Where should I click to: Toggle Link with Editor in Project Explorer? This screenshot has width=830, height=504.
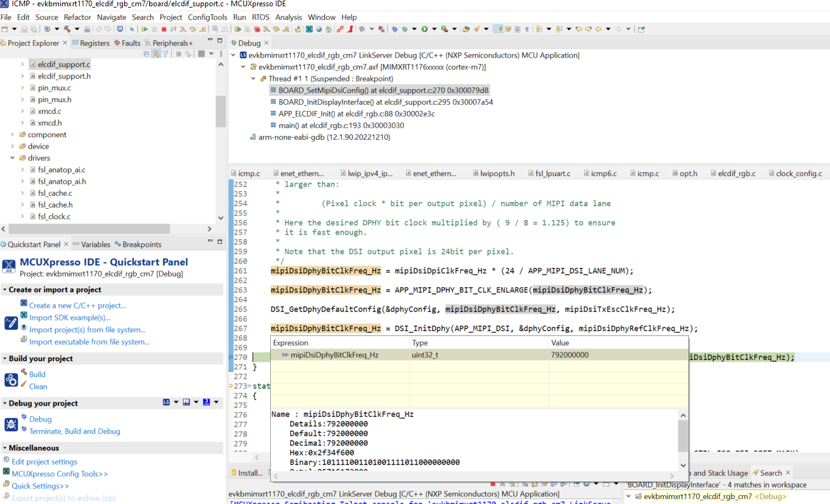point(156,54)
